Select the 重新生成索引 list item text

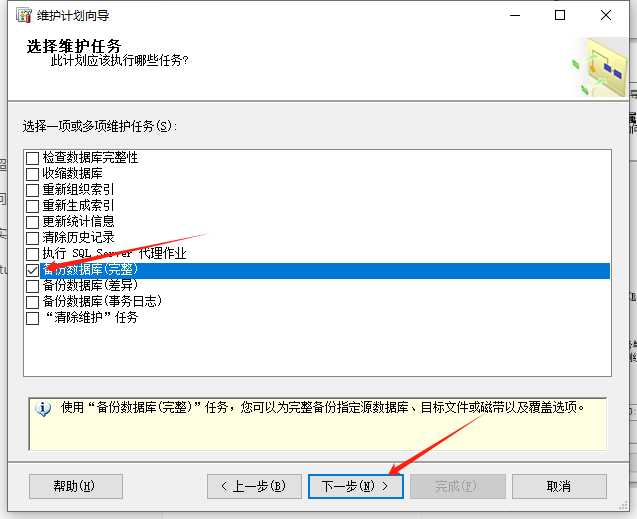(x=78, y=205)
